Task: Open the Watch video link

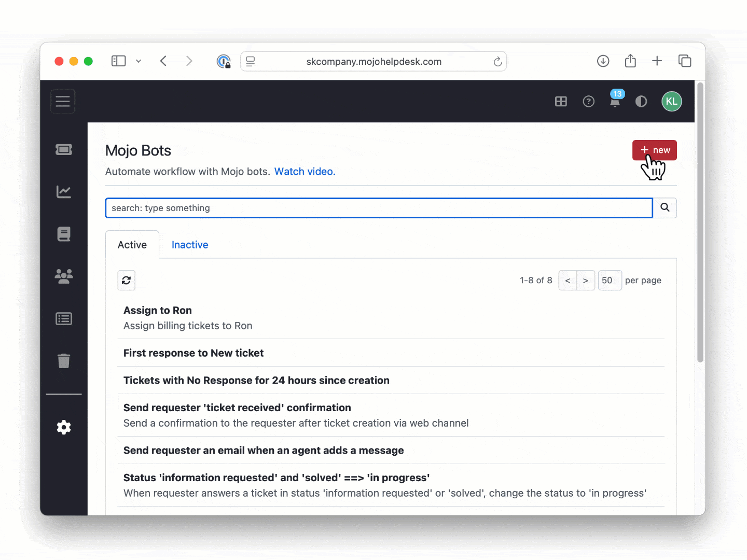Action: 305,171
